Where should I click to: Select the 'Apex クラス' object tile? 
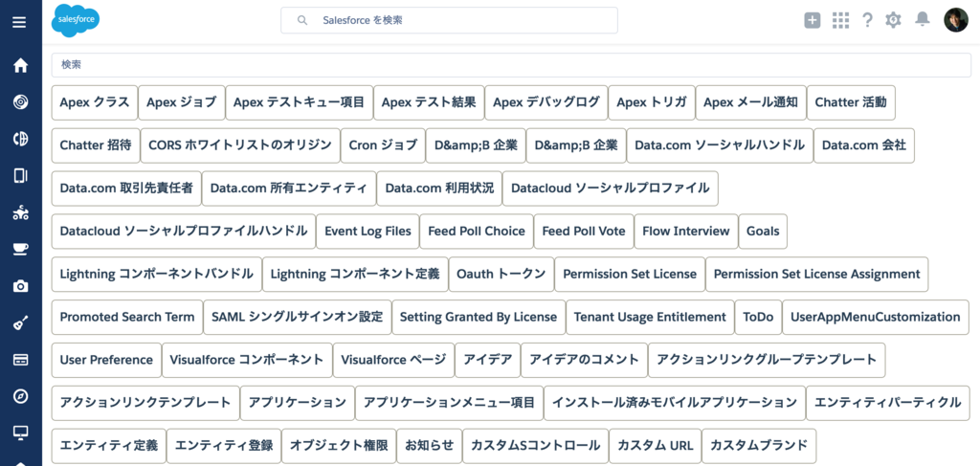(95, 102)
